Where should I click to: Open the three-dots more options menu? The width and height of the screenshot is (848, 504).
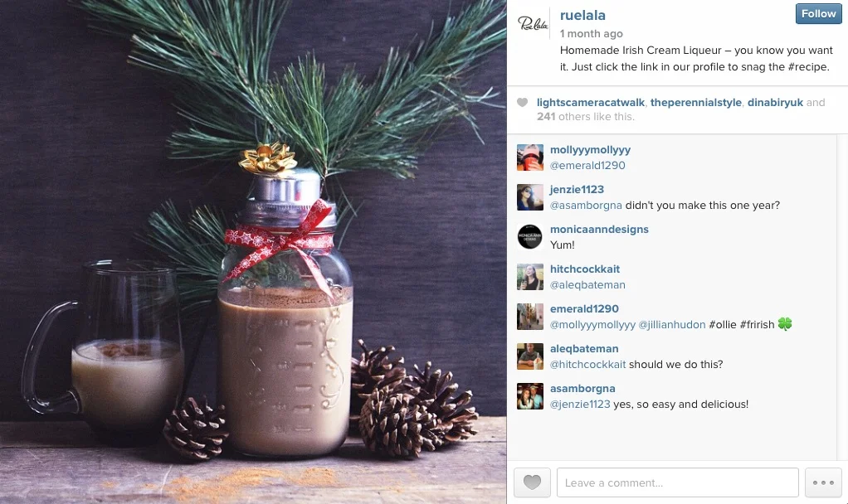click(823, 482)
